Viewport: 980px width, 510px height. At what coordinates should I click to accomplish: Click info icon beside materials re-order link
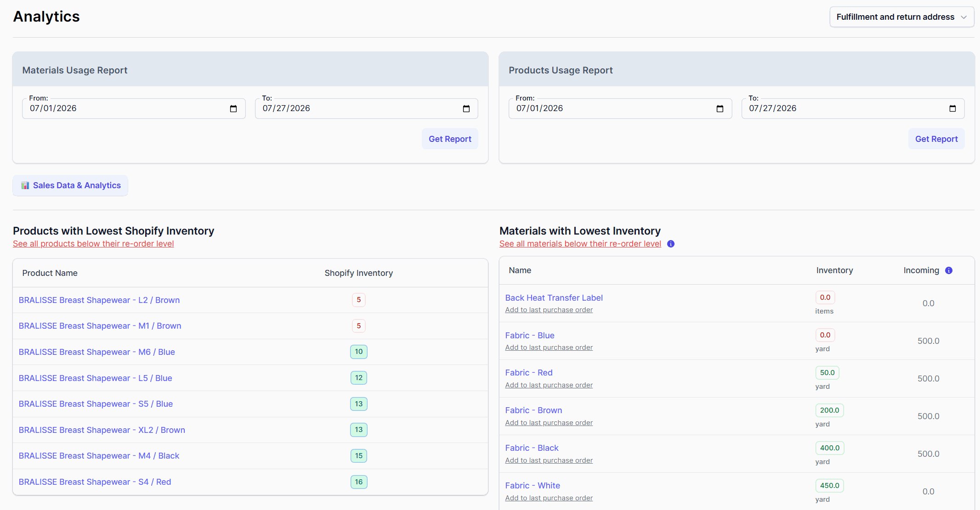click(671, 244)
